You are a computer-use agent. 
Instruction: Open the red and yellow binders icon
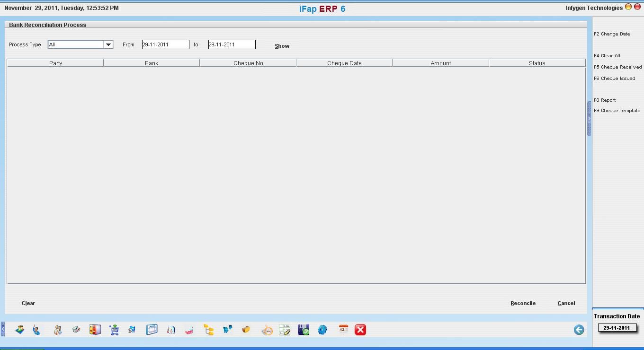95,330
